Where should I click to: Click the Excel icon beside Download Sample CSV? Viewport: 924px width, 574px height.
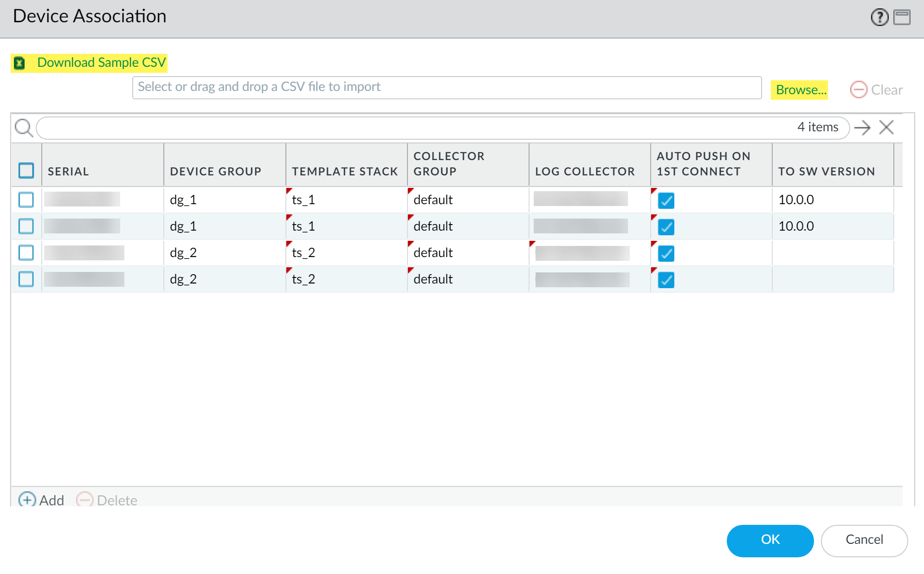tap(19, 63)
